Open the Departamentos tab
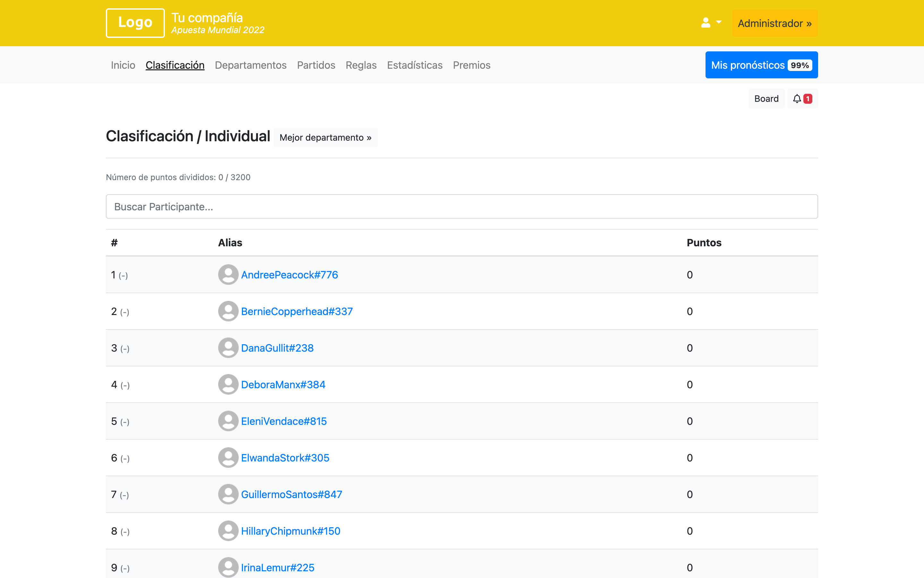 (251, 65)
